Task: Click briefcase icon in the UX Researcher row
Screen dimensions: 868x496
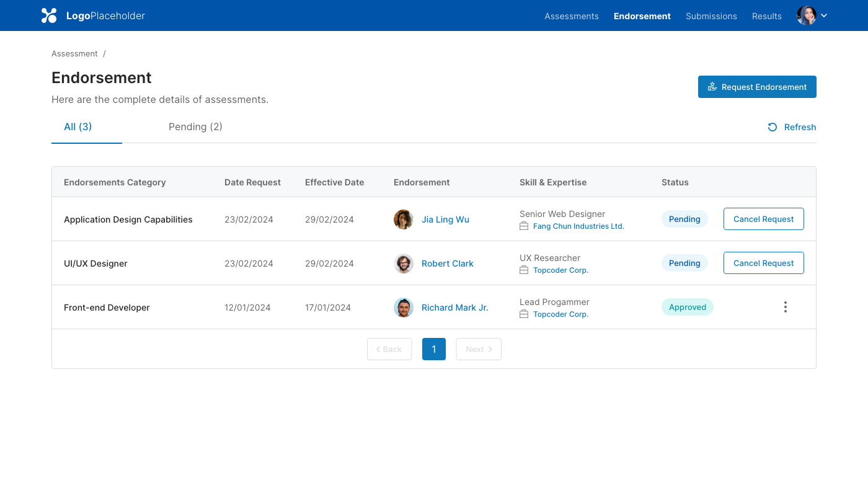Action: 524,270
